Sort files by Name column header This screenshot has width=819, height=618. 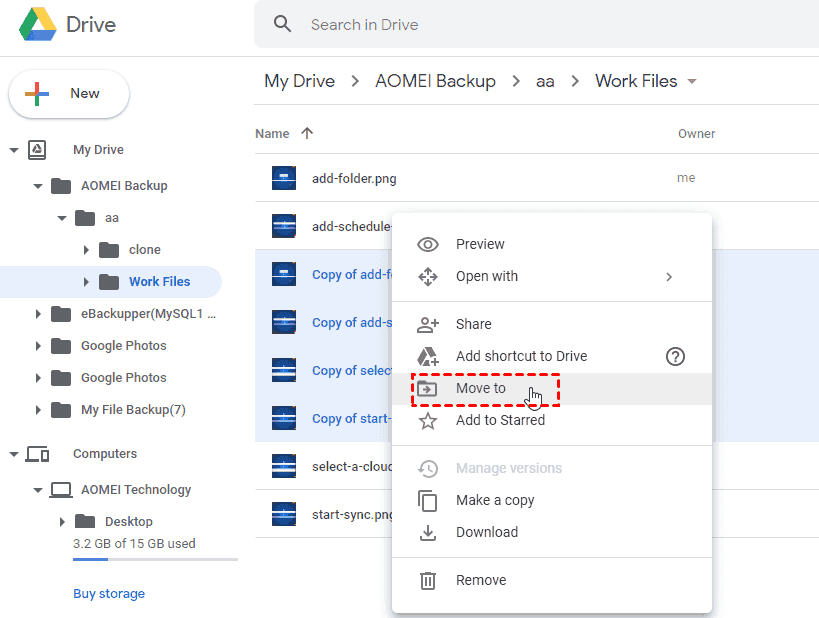(x=272, y=134)
